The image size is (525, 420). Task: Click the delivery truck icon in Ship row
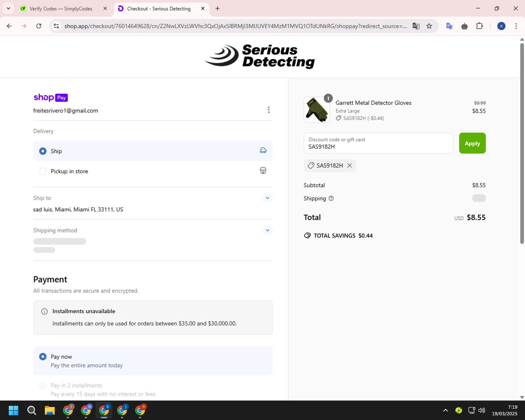(263, 150)
